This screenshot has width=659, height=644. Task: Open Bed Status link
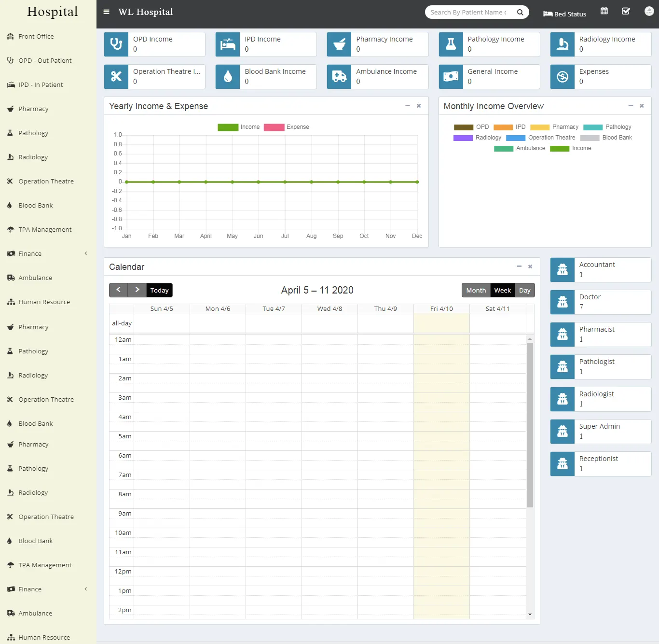click(564, 14)
